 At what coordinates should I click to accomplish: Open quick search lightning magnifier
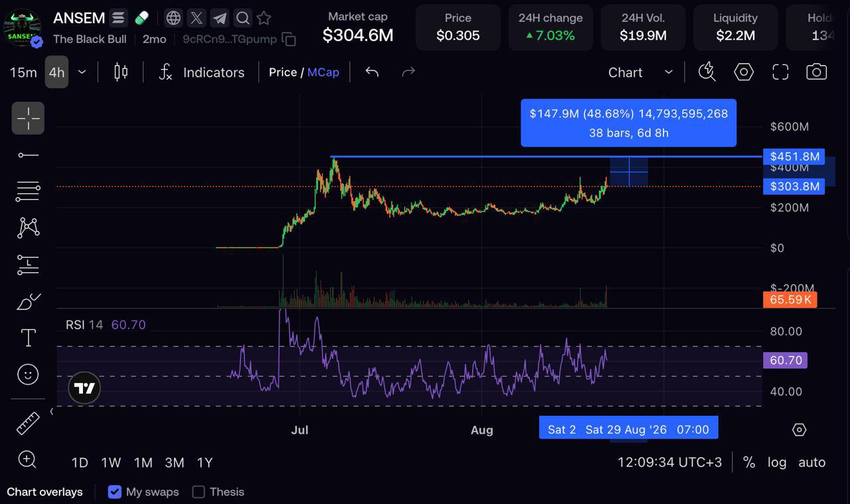click(x=707, y=72)
